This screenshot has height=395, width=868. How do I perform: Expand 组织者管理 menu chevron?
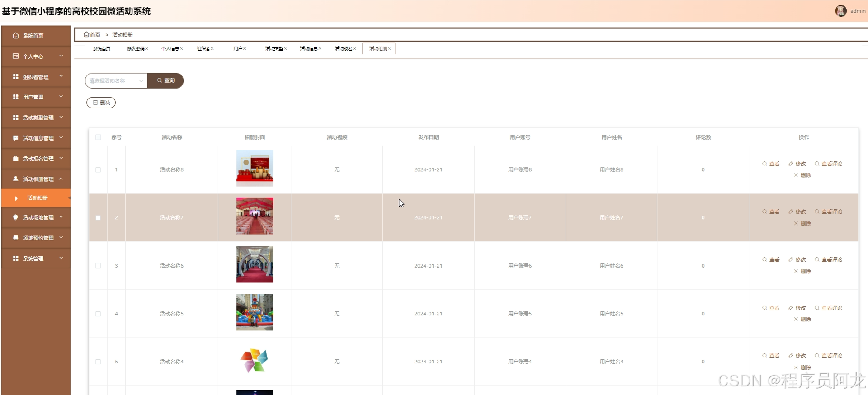61,76
